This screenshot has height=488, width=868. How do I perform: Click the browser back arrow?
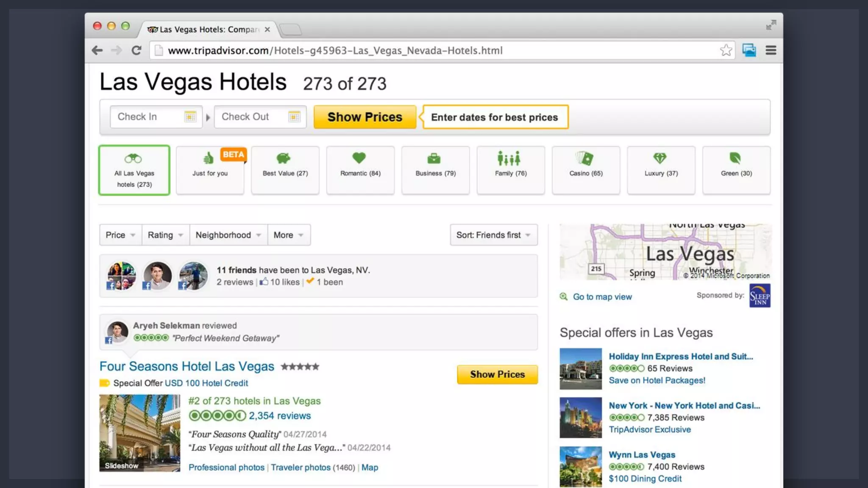(x=97, y=50)
